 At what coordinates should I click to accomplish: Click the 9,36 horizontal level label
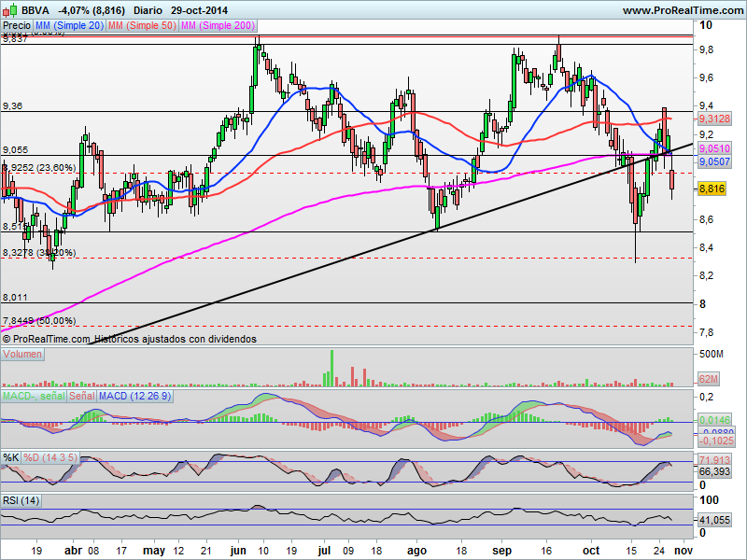tap(12, 106)
